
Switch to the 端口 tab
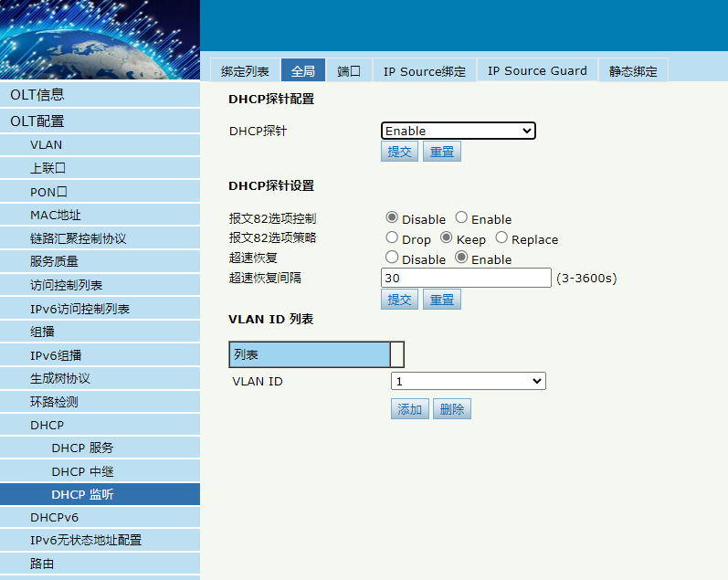click(x=349, y=70)
